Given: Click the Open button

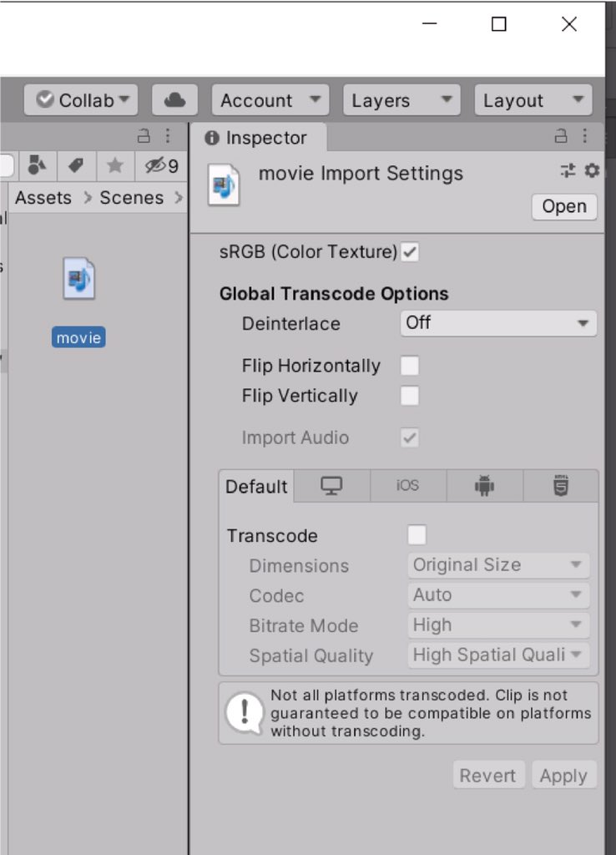Looking at the screenshot, I should (564, 207).
